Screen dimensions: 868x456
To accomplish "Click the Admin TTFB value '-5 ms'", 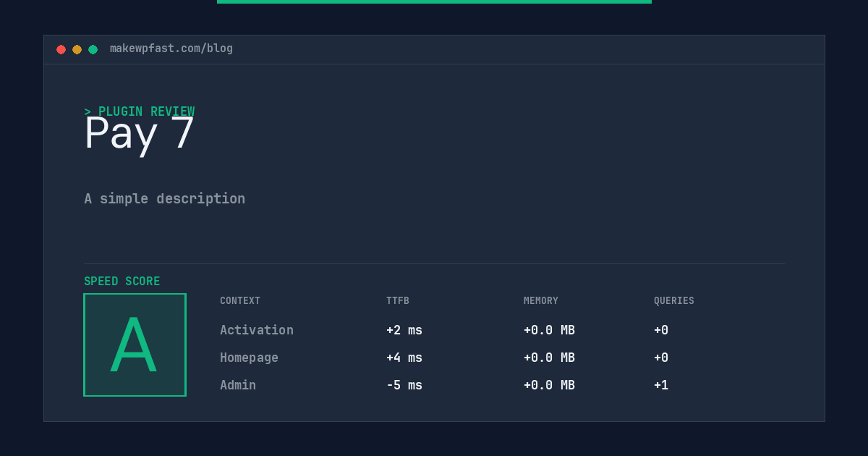I will pyautogui.click(x=404, y=385).
